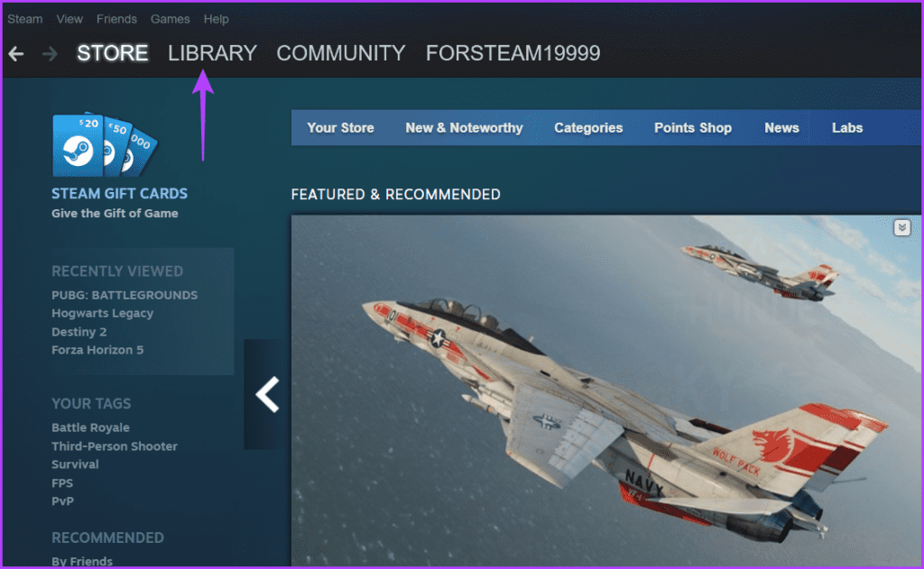Open the Steam menu
The height and width of the screenshot is (569, 924).
click(24, 19)
